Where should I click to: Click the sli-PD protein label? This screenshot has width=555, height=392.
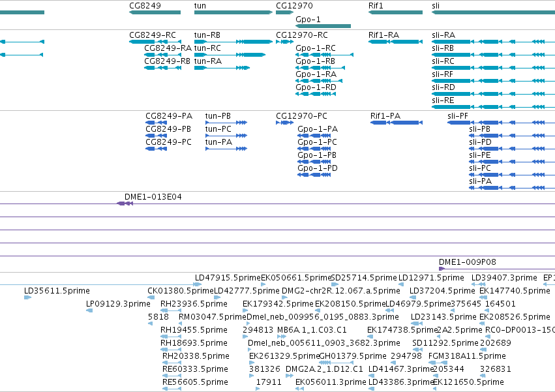480,142
